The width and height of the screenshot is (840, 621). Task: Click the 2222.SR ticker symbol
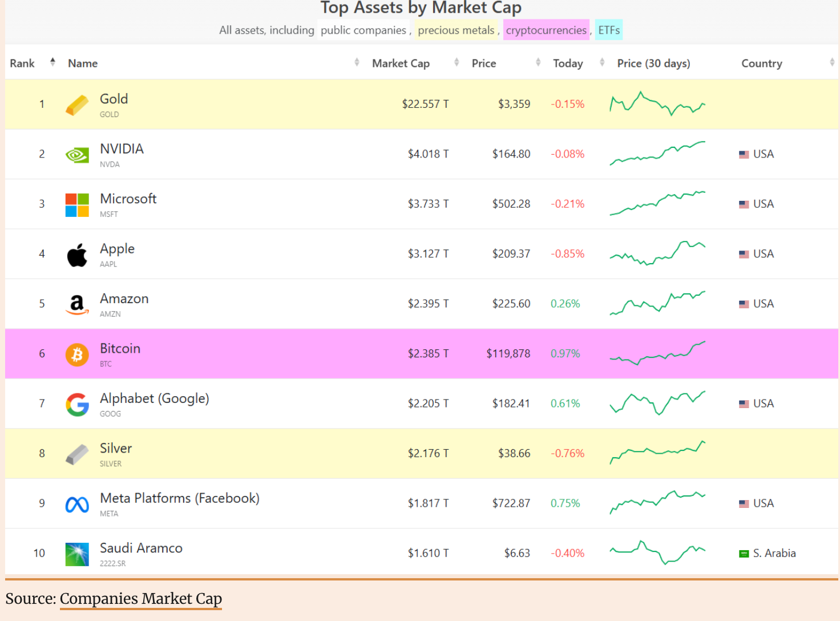pyautogui.click(x=112, y=563)
